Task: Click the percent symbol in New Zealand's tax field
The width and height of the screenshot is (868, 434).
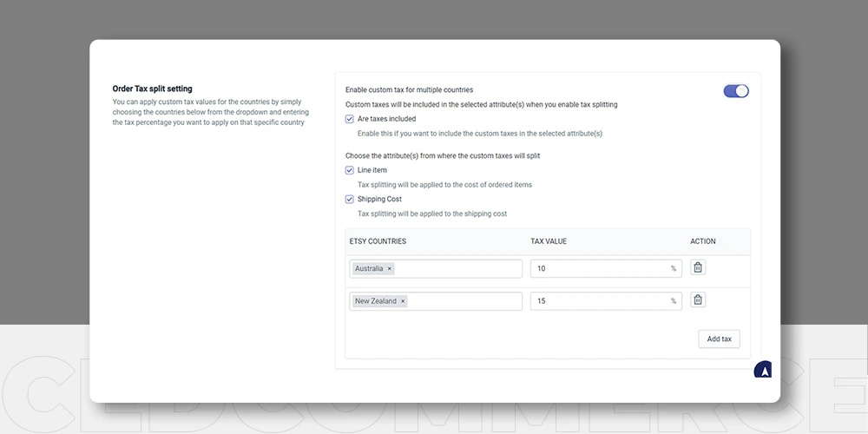Action: pyautogui.click(x=674, y=301)
